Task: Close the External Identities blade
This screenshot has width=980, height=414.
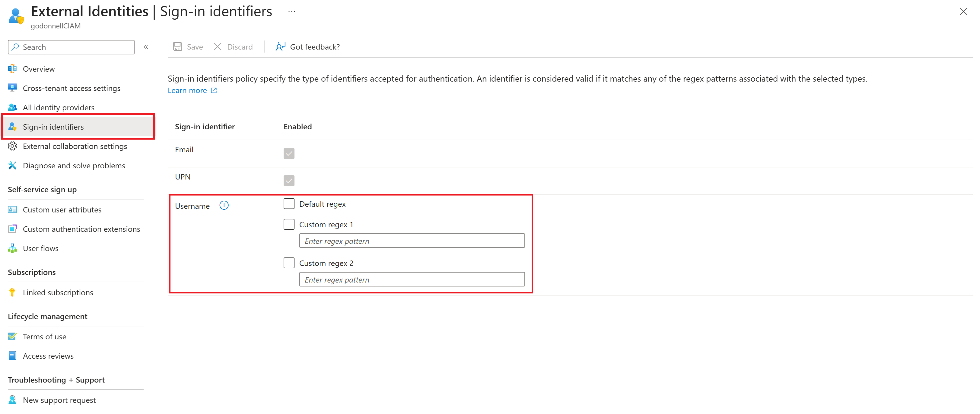Action: pos(963,11)
